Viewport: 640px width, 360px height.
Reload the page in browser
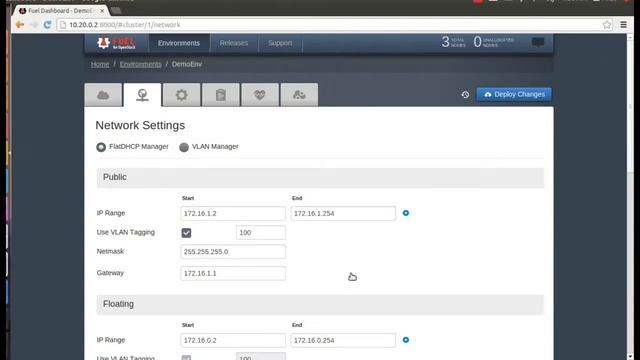pyautogui.click(x=47, y=25)
